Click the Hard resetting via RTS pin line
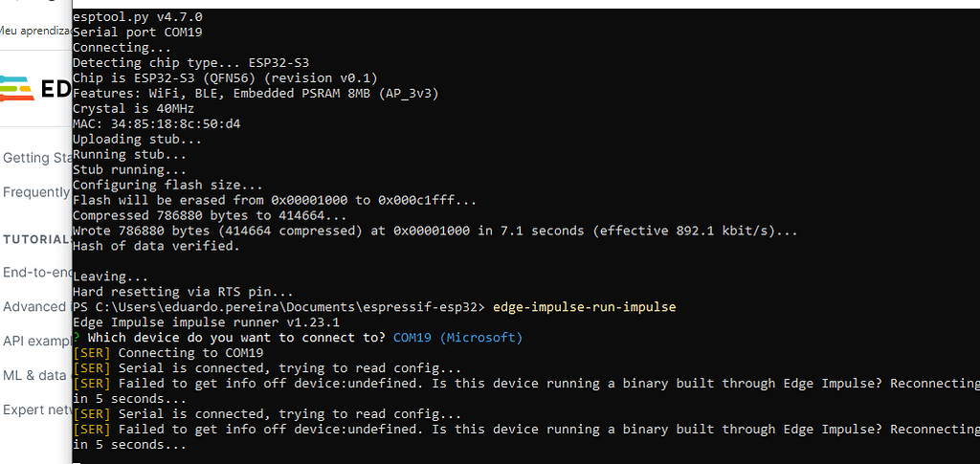This screenshot has width=980, height=464. (183, 292)
